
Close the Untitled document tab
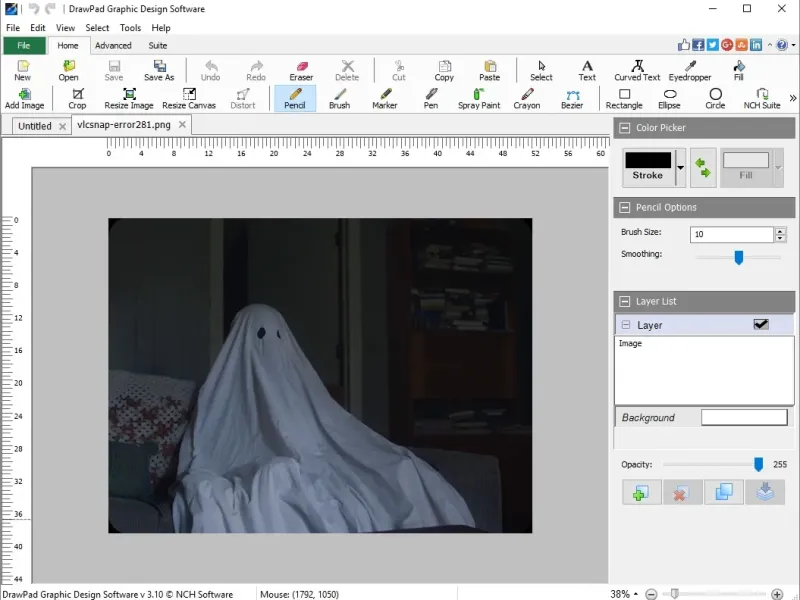pyautogui.click(x=62, y=127)
